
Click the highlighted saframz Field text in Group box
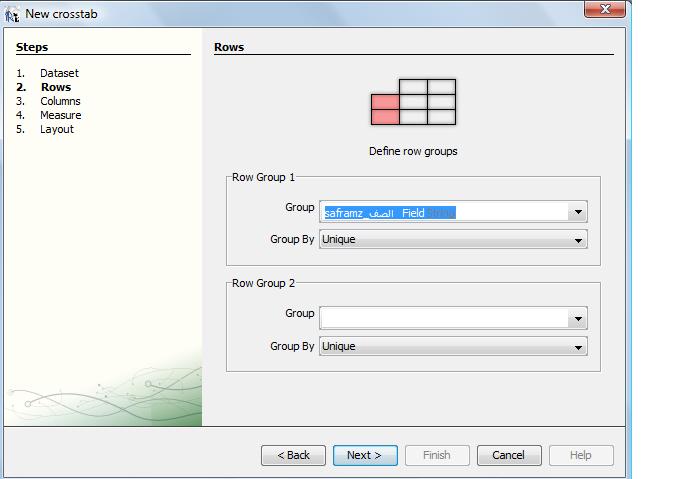coord(390,213)
